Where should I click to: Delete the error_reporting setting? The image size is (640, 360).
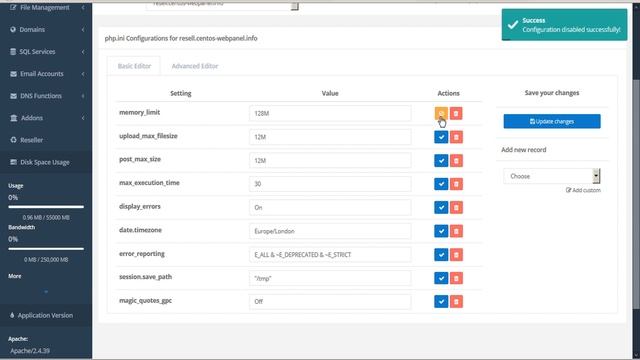click(456, 255)
